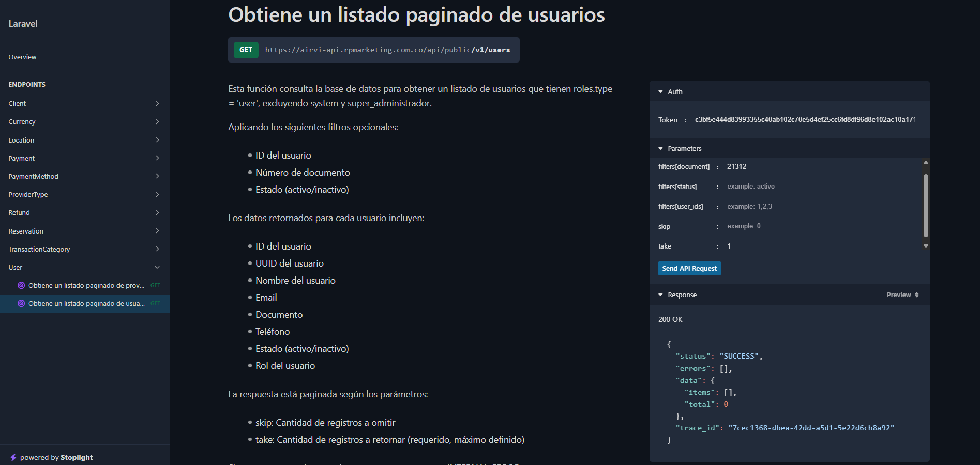Collapse the Parameters section triangle
980x465 pixels.
pos(660,149)
